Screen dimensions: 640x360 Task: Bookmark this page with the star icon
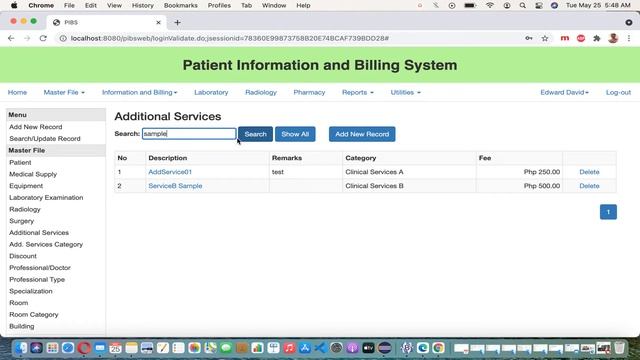[x=545, y=38]
